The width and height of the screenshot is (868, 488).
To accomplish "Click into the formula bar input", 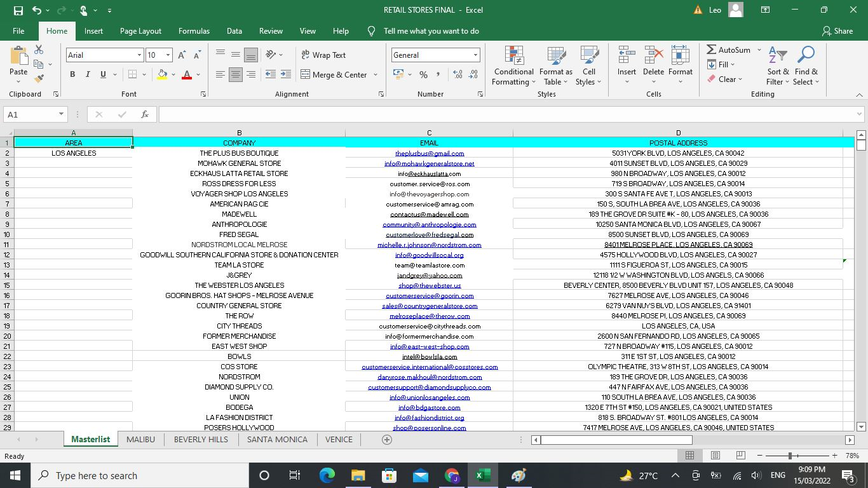I will pos(506,114).
